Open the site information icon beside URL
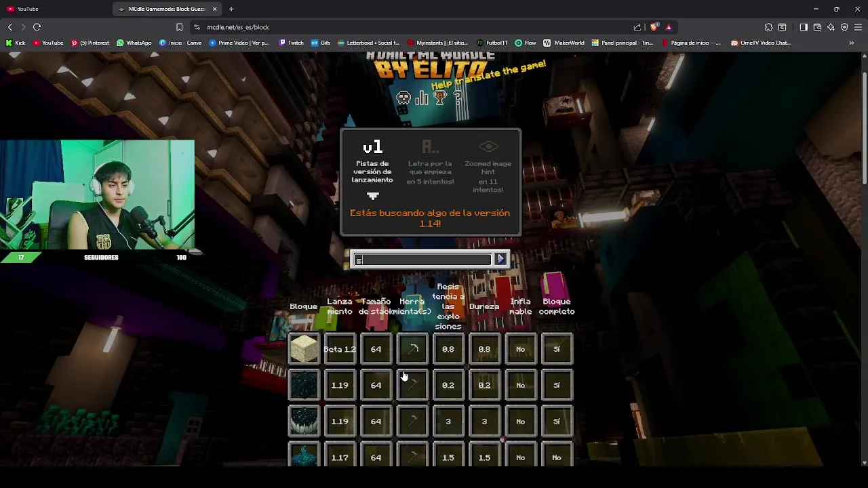Image resolution: width=868 pixels, height=488 pixels. tap(197, 27)
